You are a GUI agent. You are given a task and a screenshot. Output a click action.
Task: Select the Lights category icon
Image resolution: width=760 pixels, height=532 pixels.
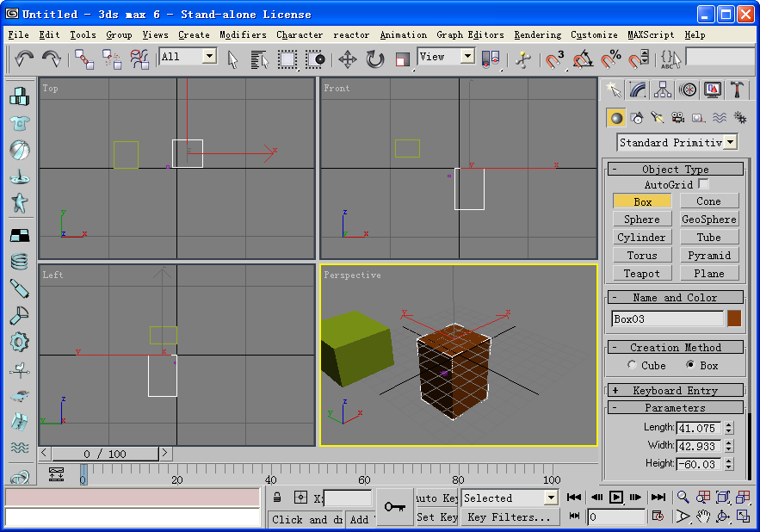click(658, 118)
